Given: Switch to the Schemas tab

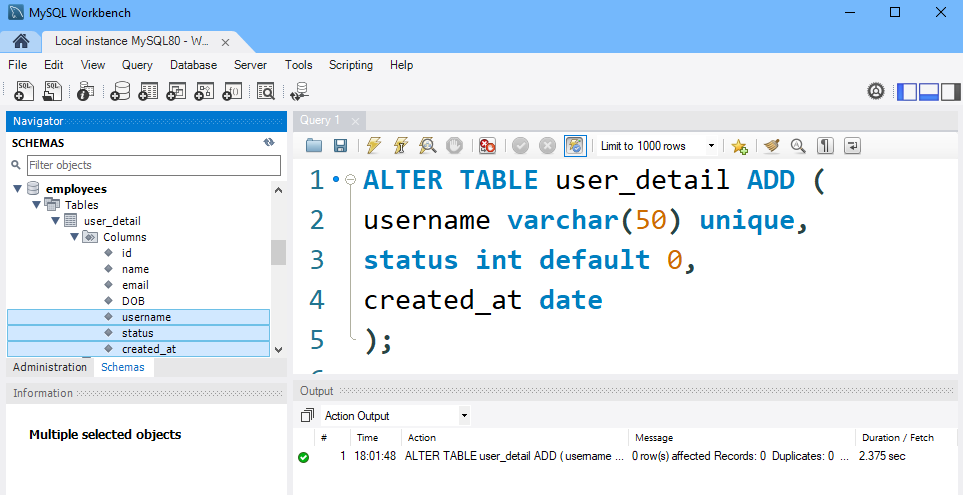Looking at the screenshot, I should (x=123, y=367).
